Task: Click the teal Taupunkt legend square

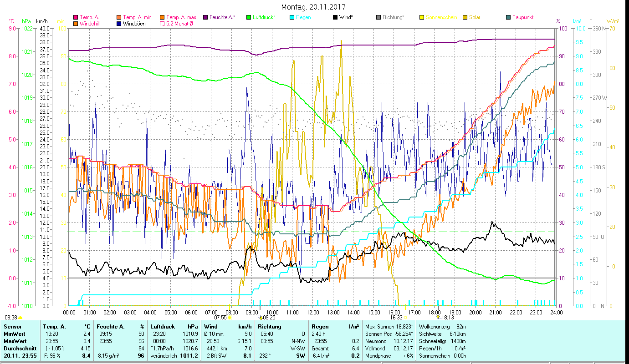Action: point(508,17)
